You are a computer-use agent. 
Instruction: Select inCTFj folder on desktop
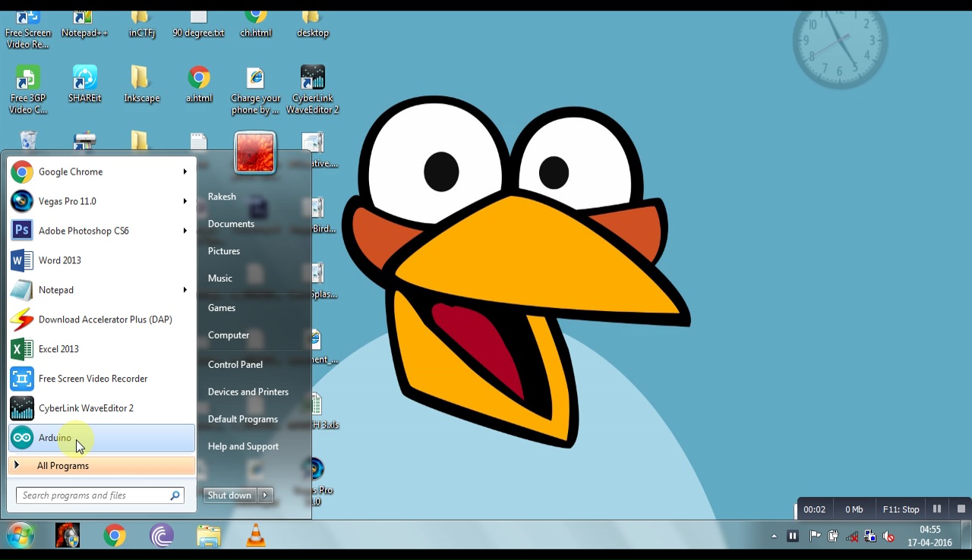[x=141, y=25]
